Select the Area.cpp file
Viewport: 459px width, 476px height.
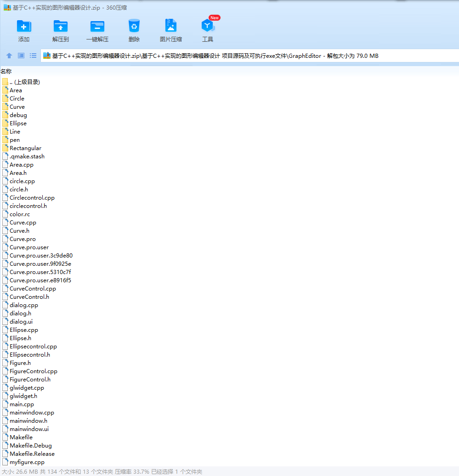click(17, 165)
